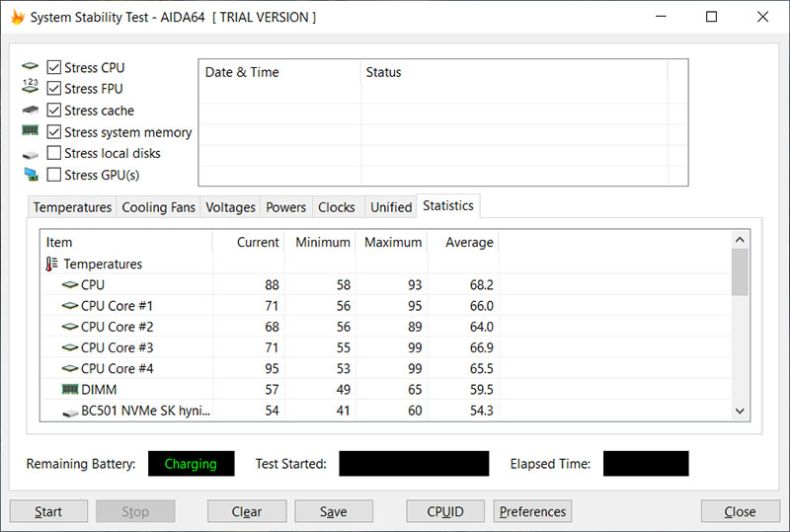Click the Close button at bottom right

point(740,511)
